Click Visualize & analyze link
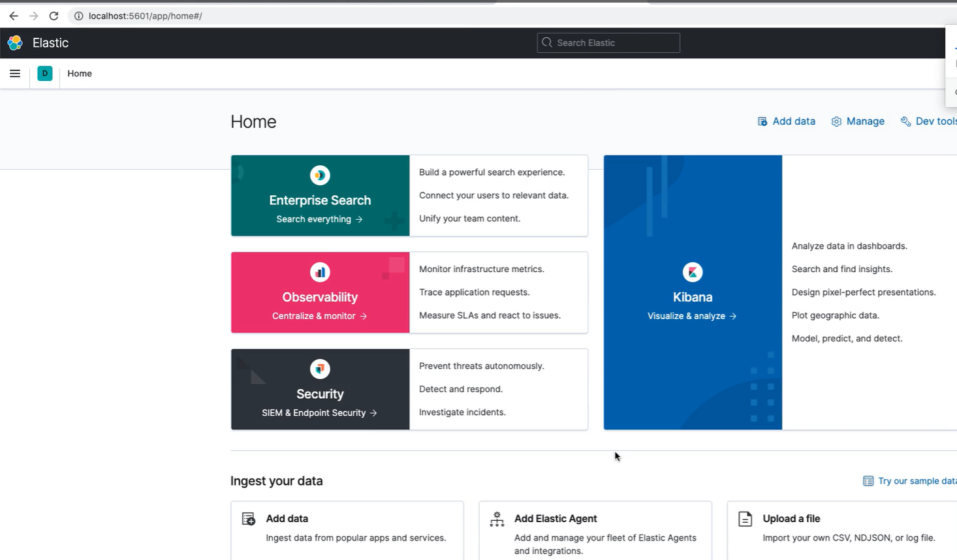This screenshot has height=560, width=957. (692, 316)
